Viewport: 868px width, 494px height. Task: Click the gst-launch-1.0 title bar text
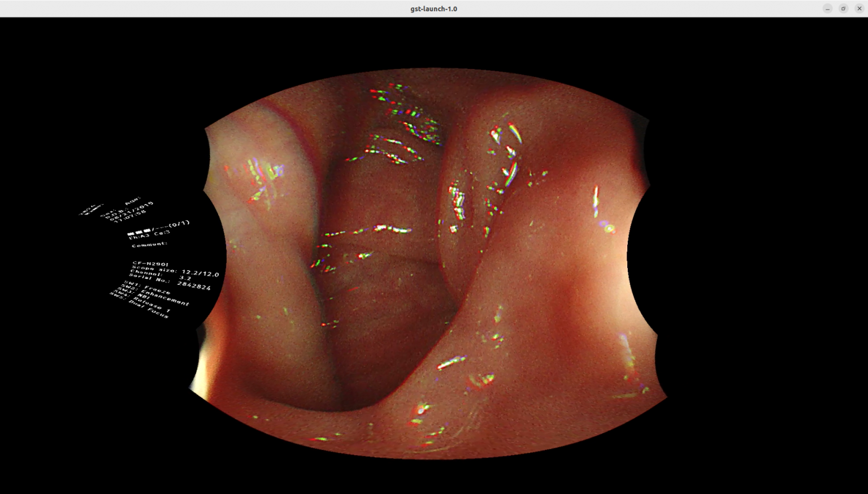(x=433, y=8)
